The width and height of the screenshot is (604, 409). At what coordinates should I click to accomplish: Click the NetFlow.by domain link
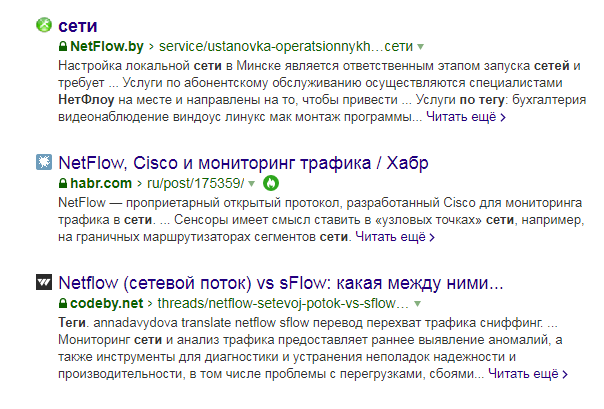click(107, 47)
